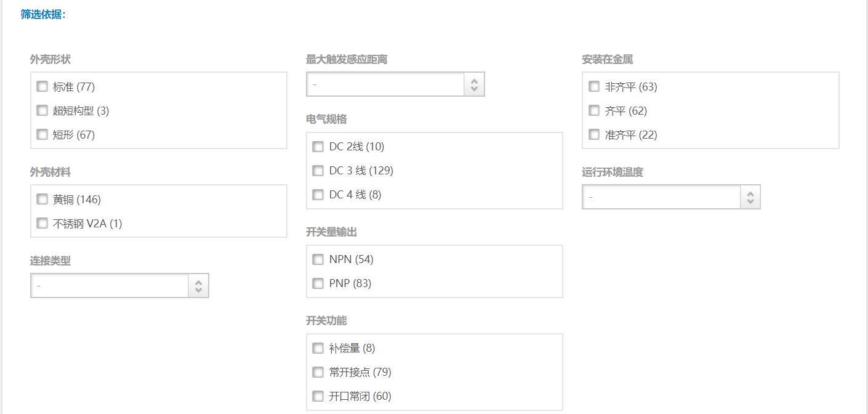This screenshot has height=414, width=868.
Task: Select the 齐平 (62) checkbox
Action: coord(593,110)
